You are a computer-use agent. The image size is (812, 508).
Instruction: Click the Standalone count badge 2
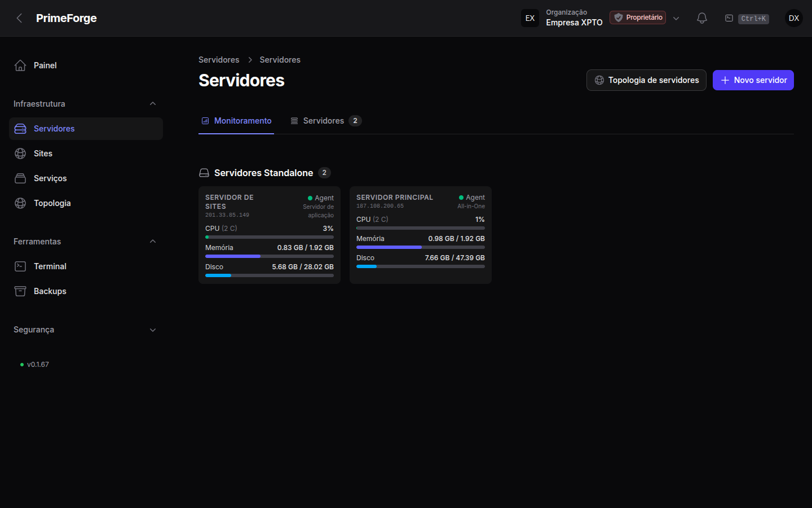point(324,173)
